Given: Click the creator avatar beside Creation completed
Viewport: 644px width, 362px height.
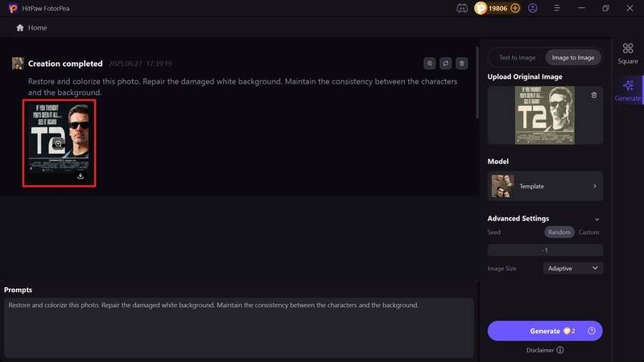Looking at the screenshot, I should pyautogui.click(x=18, y=64).
